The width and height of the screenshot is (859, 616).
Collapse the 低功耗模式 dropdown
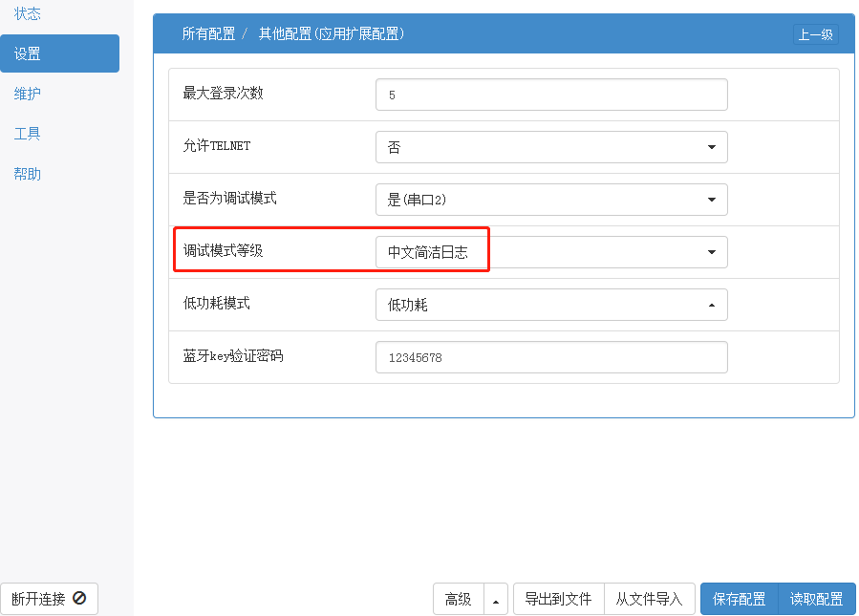pos(711,305)
